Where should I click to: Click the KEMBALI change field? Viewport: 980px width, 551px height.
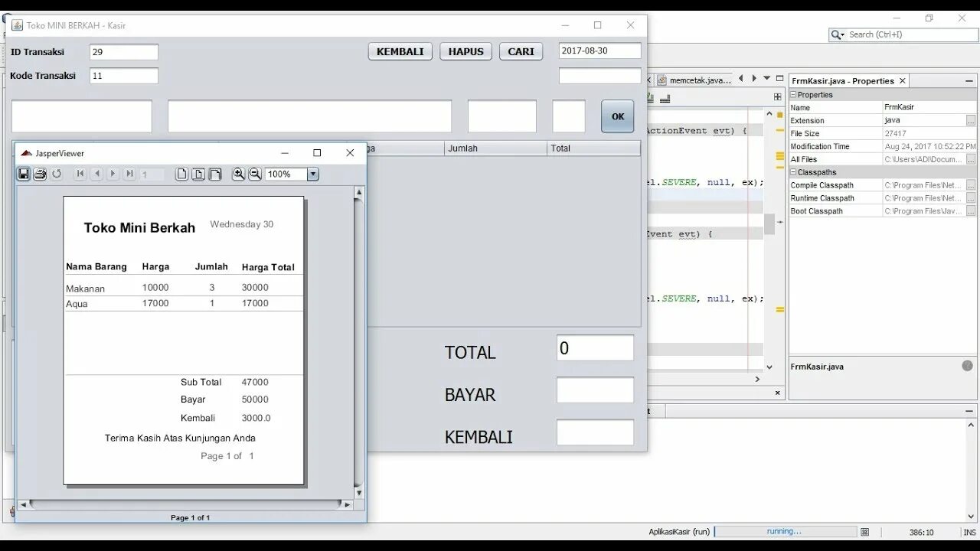pos(595,432)
